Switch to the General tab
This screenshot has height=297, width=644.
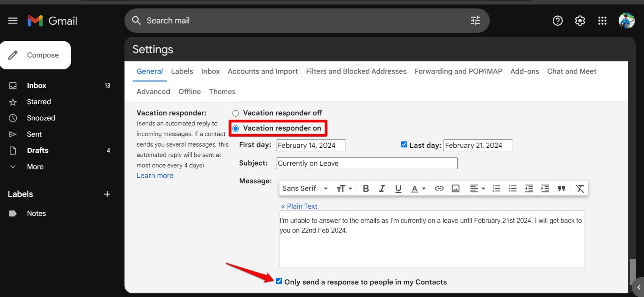click(x=150, y=72)
